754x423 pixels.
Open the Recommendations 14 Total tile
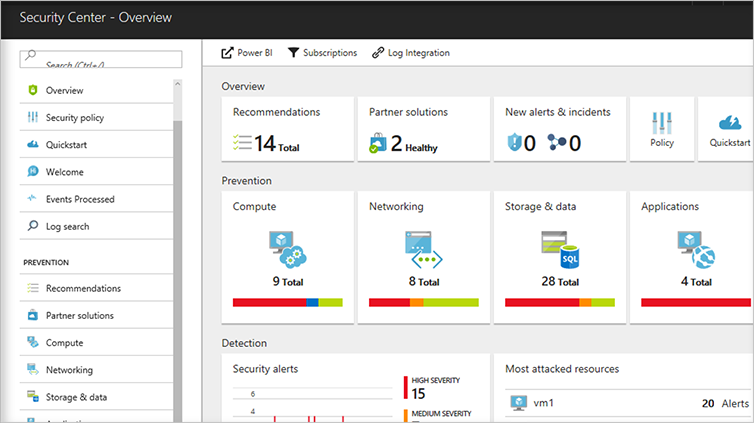288,129
